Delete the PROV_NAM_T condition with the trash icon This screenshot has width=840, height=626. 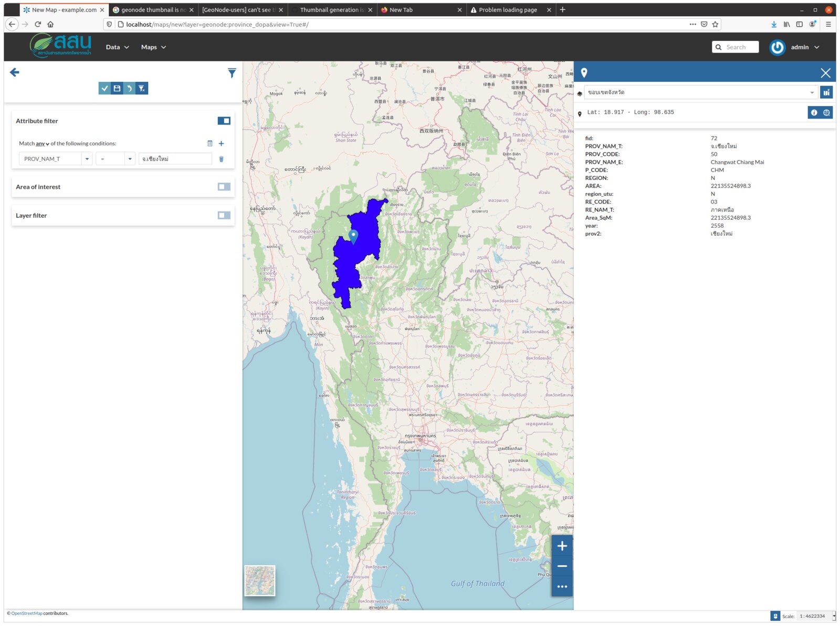click(x=221, y=159)
